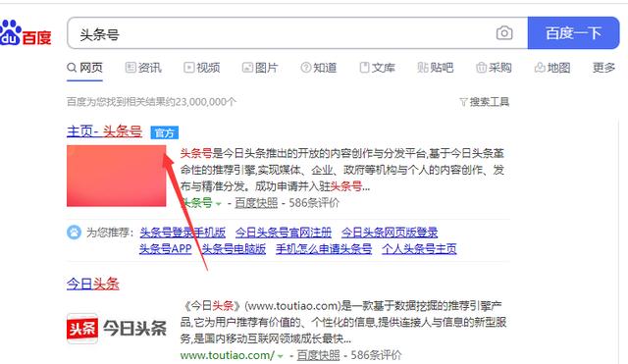Click the 今日头条 logo thumbnail
This screenshot has width=628, height=364.
point(117,329)
